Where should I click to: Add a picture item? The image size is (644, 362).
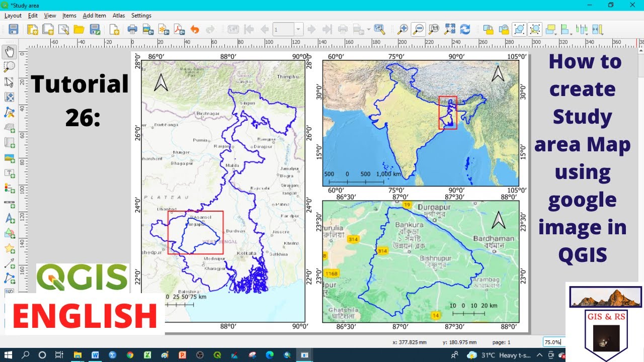point(9,158)
